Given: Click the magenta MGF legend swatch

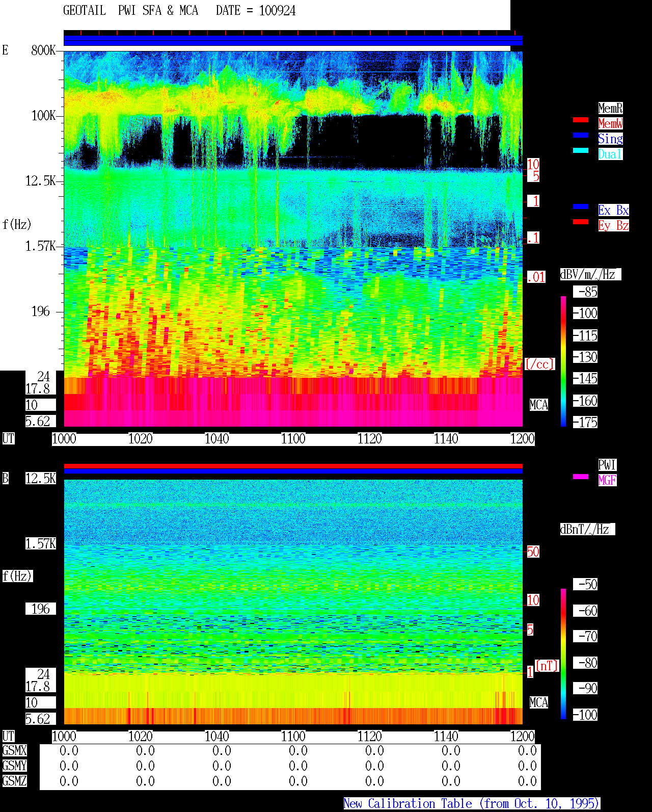Looking at the screenshot, I should (581, 477).
